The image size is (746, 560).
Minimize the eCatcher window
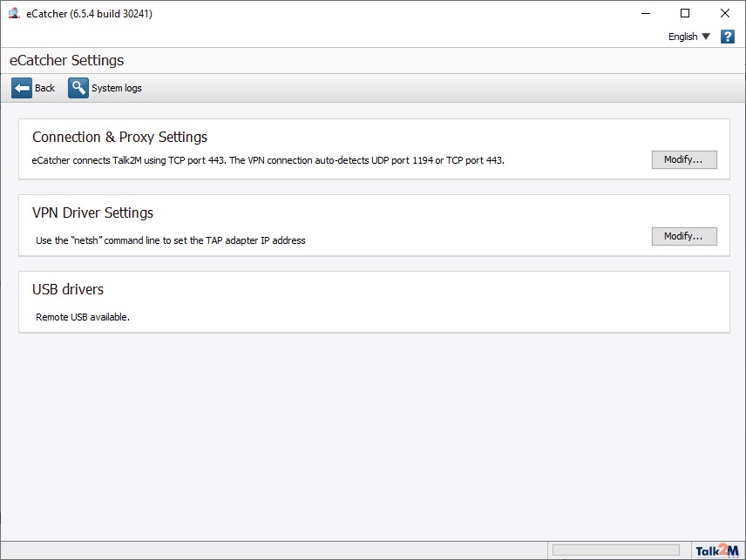click(x=646, y=13)
